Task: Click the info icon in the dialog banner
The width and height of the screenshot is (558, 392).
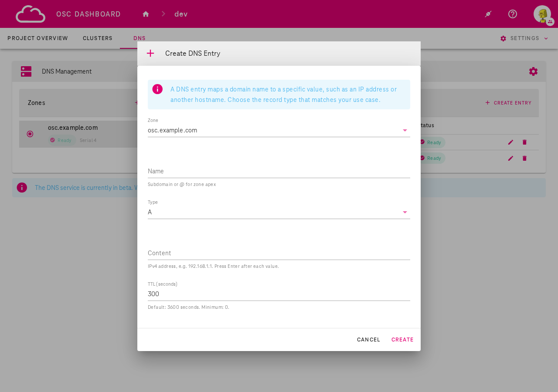Action: pyautogui.click(x=157, y=88)
